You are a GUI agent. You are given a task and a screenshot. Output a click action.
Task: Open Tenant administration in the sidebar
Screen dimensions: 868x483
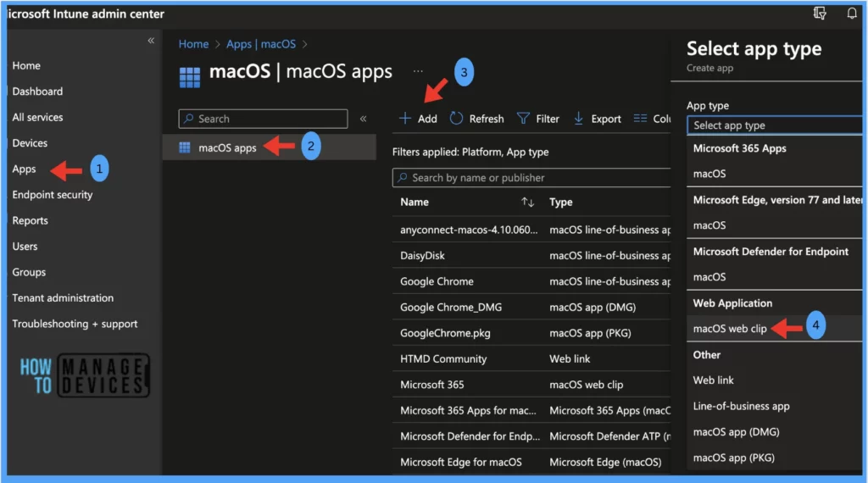click(63, 297)
